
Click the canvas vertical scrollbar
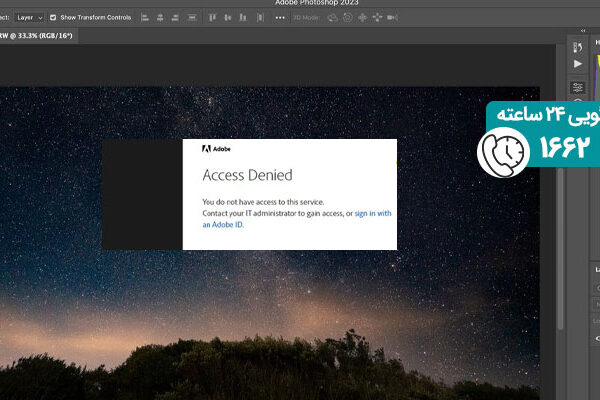560,249
